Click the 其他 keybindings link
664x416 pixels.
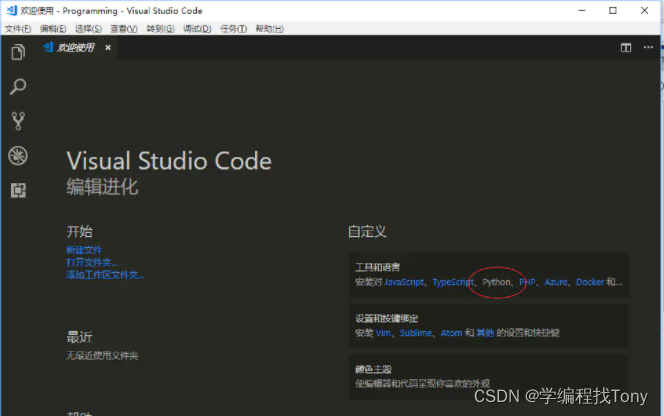click(x=485, y=333)
